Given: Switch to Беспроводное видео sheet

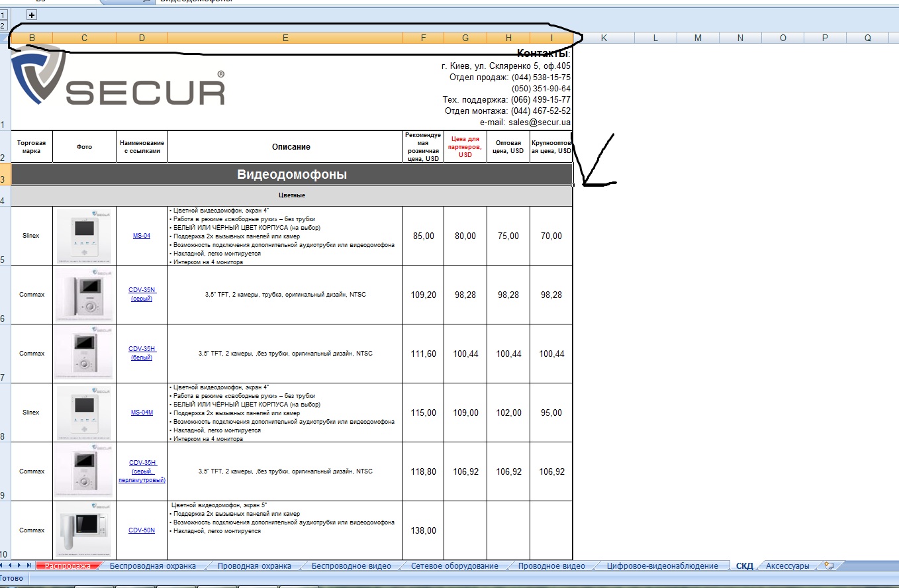Looking at the screenshot, I should (x=352, y=566).
